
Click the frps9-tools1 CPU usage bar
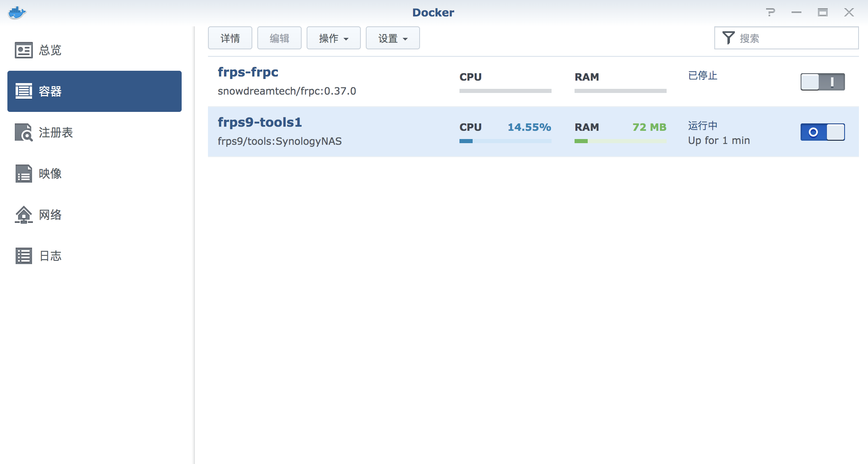(506, 141)
